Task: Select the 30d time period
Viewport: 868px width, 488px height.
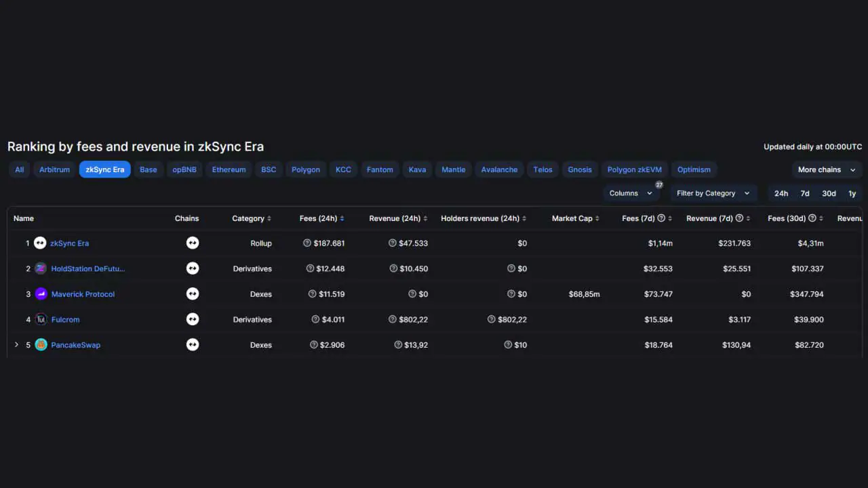Action: (x=829, y=193)
